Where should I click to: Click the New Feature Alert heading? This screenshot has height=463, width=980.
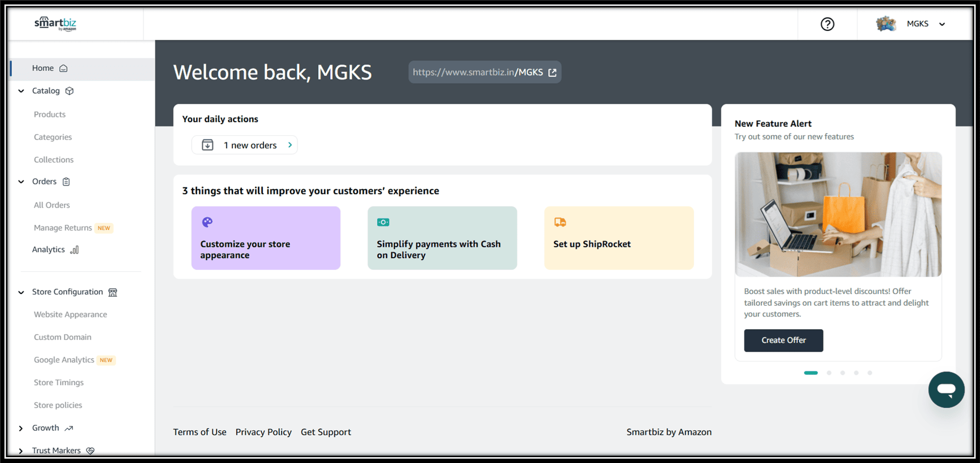tap(773, 124)
